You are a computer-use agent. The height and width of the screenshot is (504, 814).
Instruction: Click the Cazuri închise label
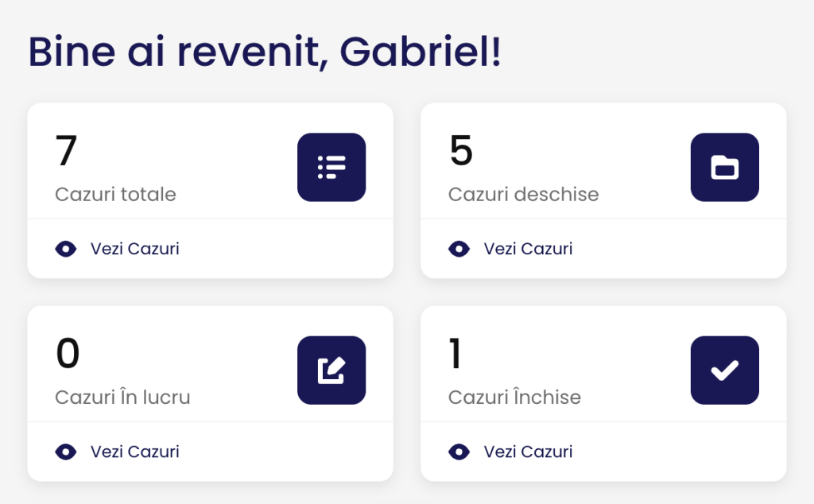(x=514, y=397)
